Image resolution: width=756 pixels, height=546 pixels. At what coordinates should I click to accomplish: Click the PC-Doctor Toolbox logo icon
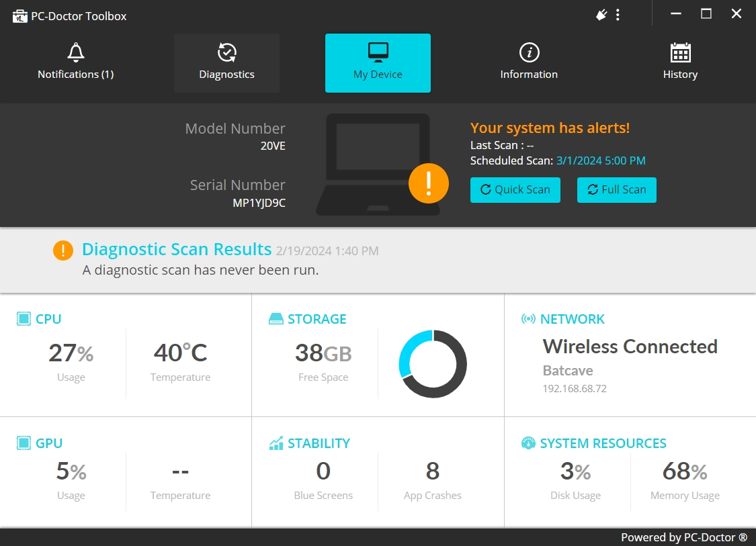(19, 16)
